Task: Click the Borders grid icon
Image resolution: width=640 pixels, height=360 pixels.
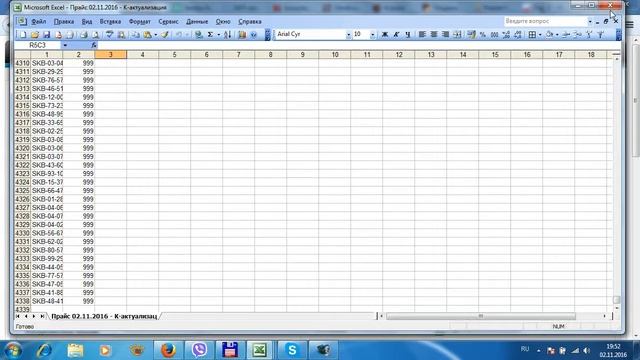Action: coord(532,35)
